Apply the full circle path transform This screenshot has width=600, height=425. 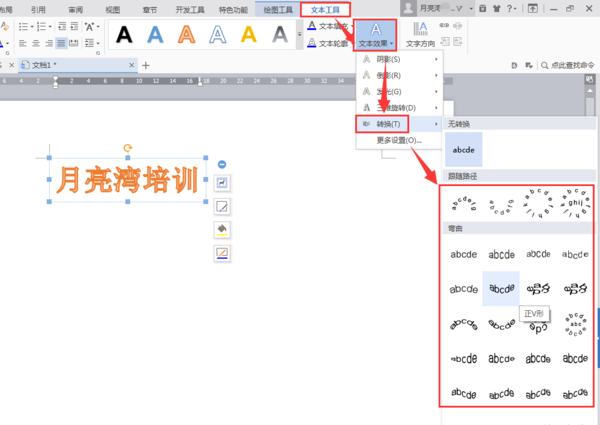click(538, 203)
